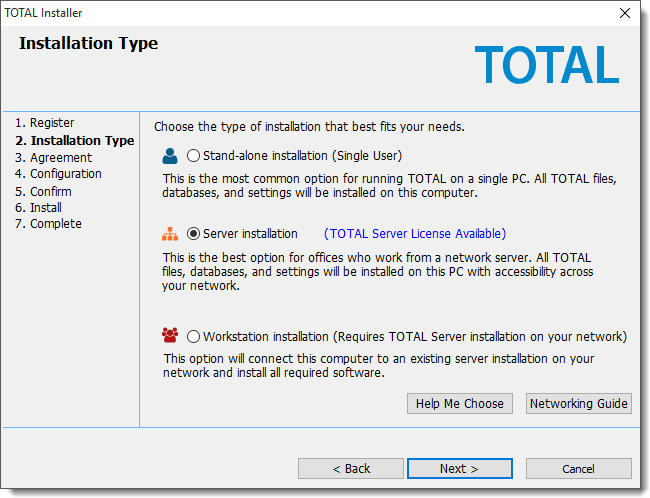Click step 4 Configuration in sidebar
650x498 pixels.
[58, 174]
